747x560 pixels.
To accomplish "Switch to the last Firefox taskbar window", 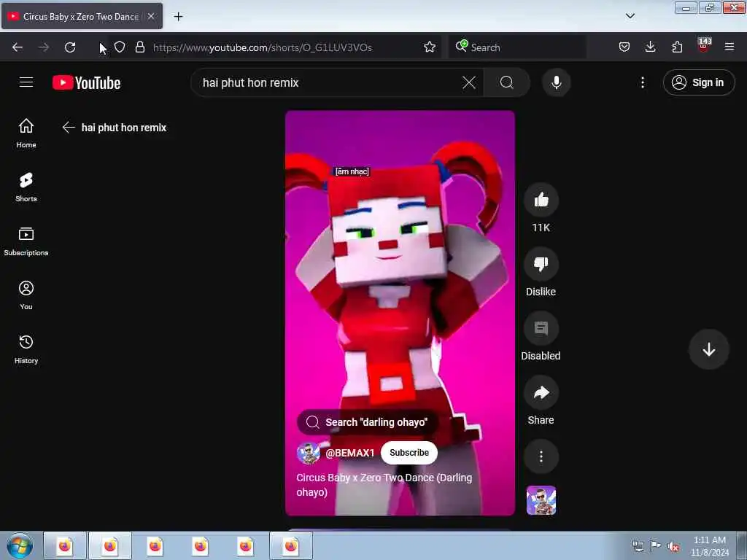I will pos(291,545).
